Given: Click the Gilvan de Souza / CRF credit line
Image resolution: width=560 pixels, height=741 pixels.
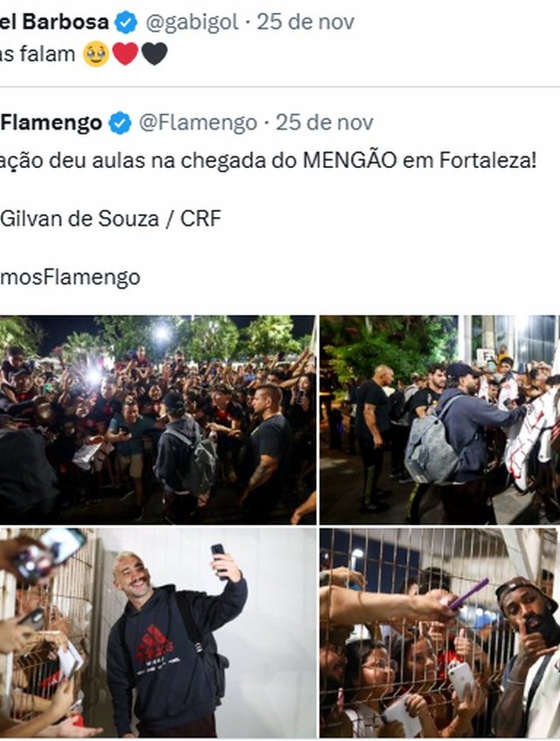Looking at the screenshot, I should (110, 219).
